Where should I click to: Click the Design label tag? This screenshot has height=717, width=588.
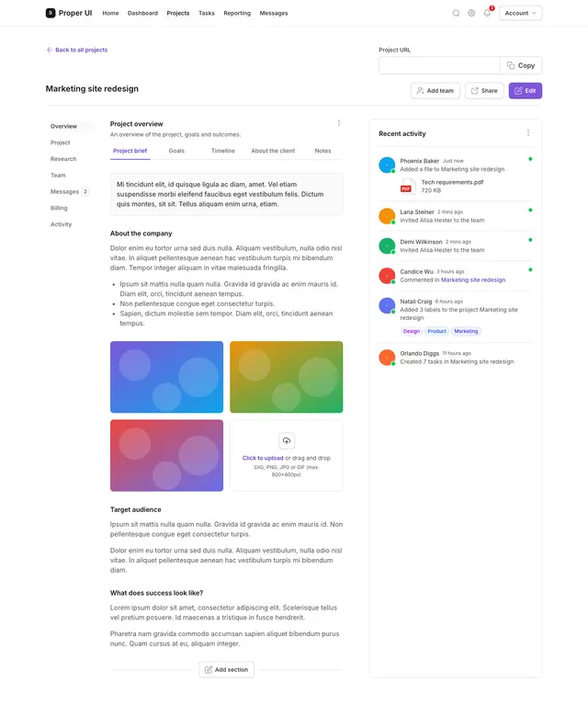(412, 331)
